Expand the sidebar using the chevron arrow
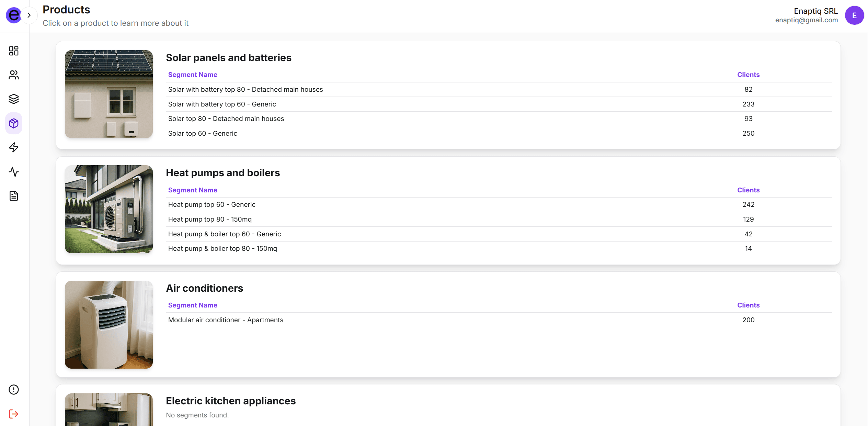Viewport: 868px width, 426px height. coord(29,15)
